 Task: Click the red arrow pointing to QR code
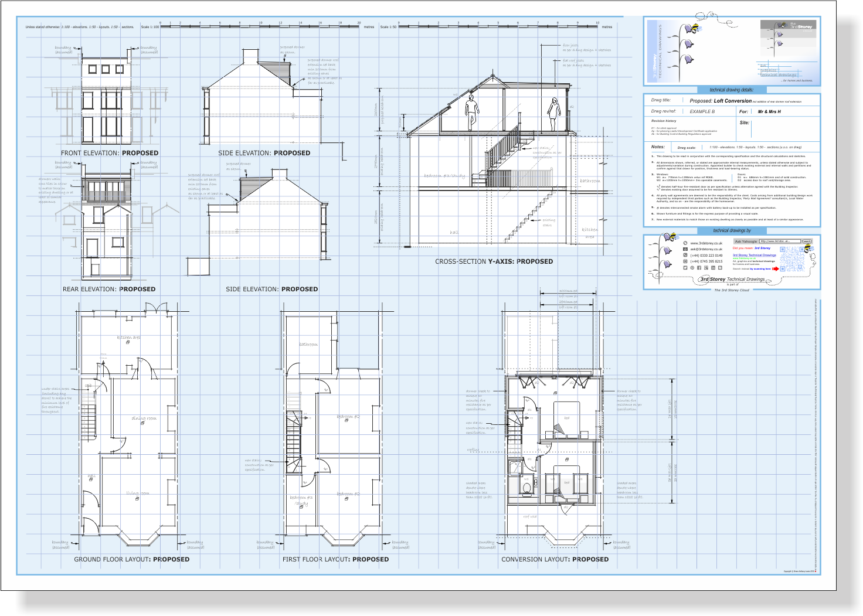(775, 269)
